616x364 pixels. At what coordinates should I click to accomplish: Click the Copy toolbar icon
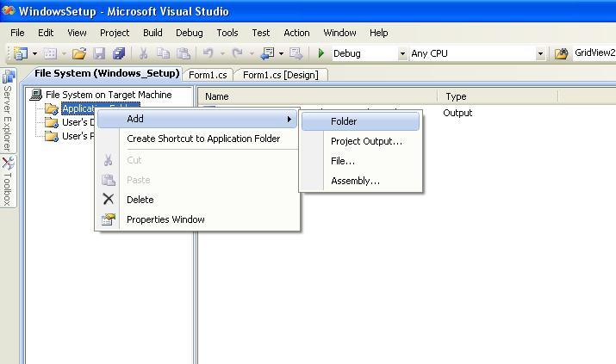pos(163,53)
